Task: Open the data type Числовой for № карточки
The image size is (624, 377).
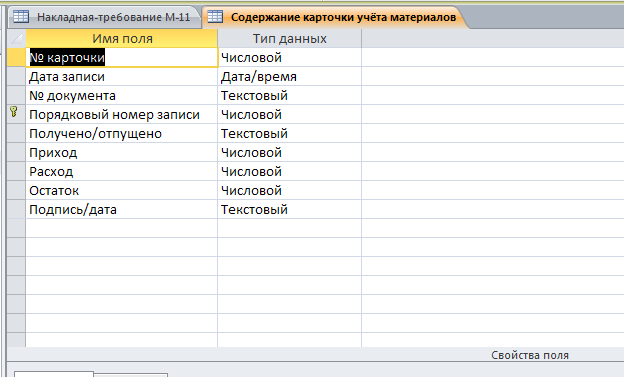Action: click(289, 58)
